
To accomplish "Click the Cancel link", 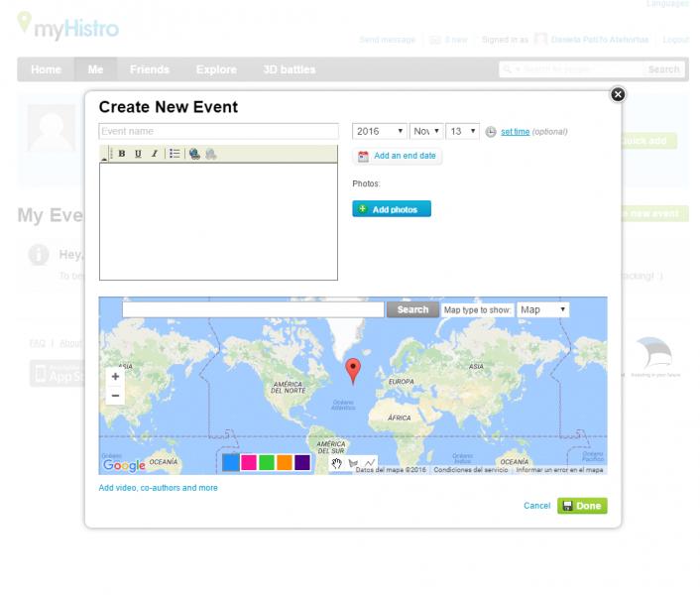I will [537, 506].
